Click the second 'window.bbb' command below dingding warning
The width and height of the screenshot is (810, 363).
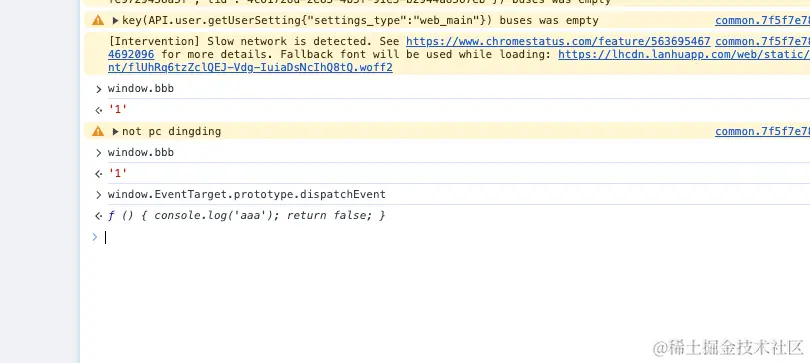[141, 153]
